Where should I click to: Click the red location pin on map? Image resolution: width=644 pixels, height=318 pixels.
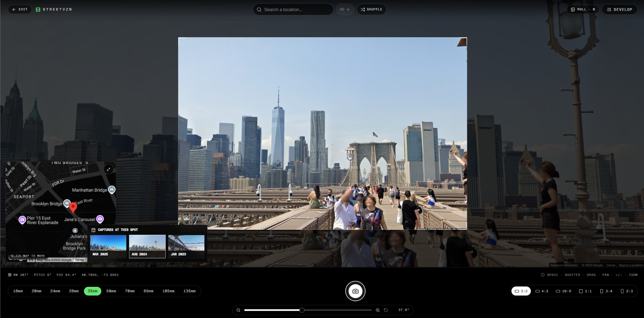click(73, 208)
